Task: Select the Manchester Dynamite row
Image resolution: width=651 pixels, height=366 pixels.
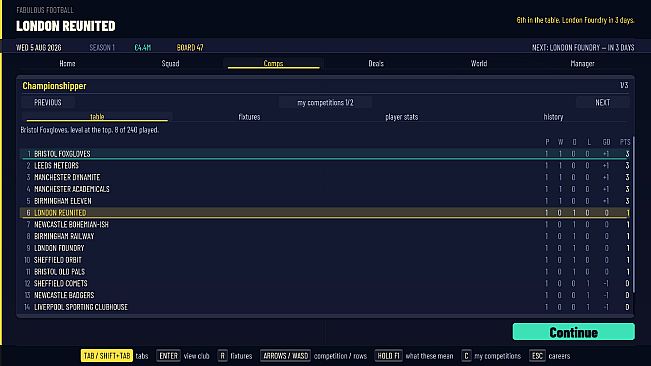Action: (x=326, y=177)
